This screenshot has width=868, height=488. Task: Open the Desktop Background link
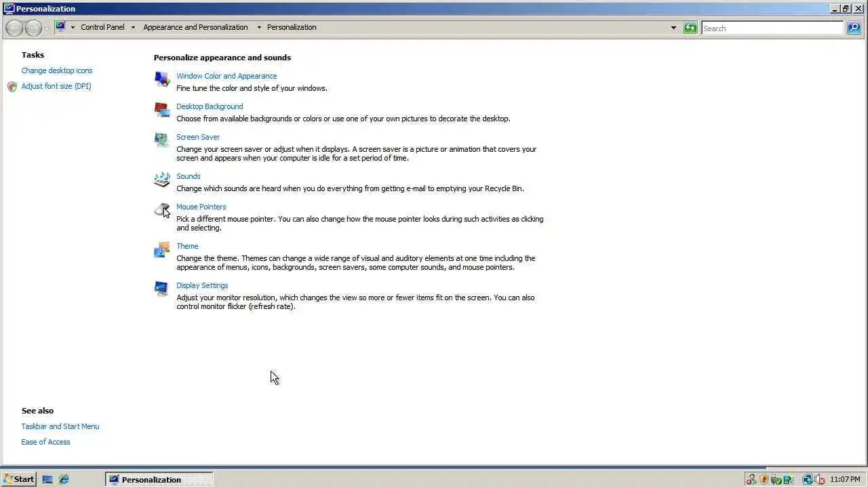(x=210, y=106)
